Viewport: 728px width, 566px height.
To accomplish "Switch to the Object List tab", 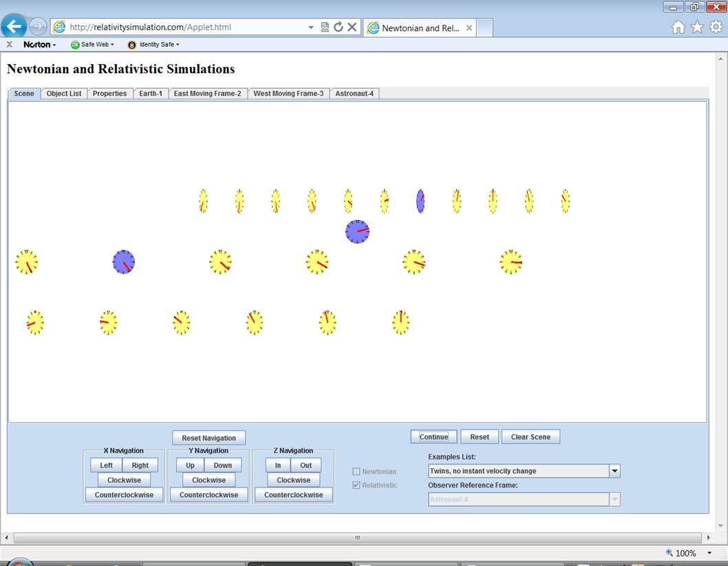I will point(64,94).
